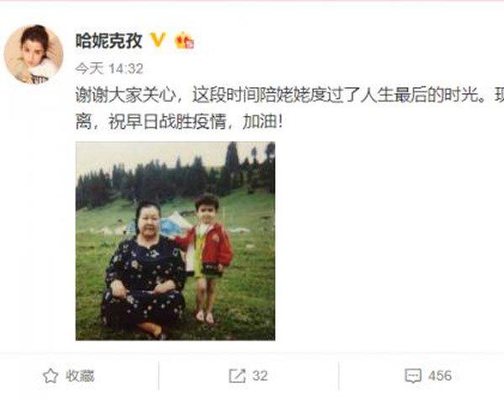Click the comment bubble icon
Screen dimensions: 504x420
click(413, 376)
